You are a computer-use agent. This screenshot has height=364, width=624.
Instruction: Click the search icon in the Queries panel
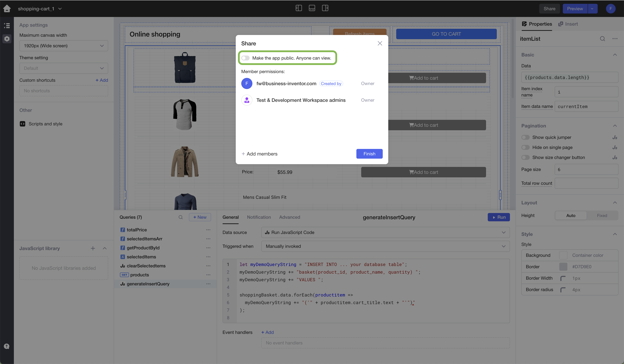pyautogui.click(x=180, y=217)
